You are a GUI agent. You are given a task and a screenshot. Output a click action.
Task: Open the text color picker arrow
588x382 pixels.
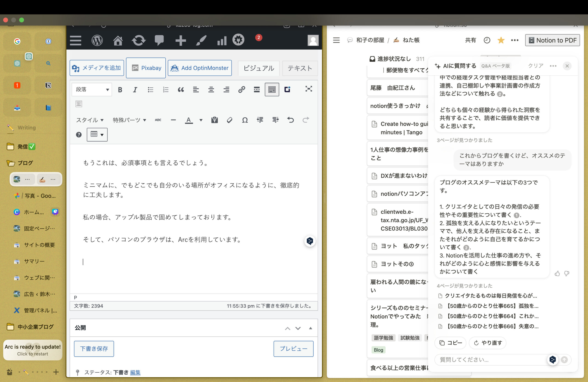201,120
